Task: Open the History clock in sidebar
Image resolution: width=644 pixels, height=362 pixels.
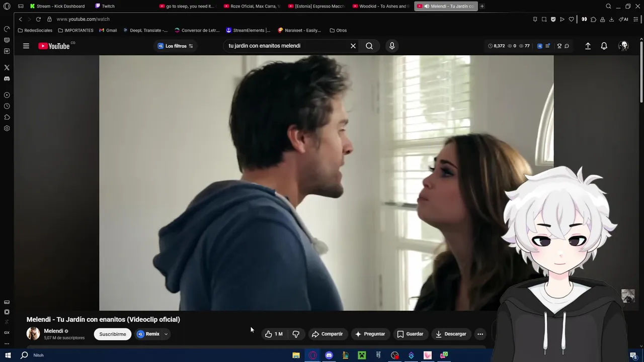Action: (7, 106)
